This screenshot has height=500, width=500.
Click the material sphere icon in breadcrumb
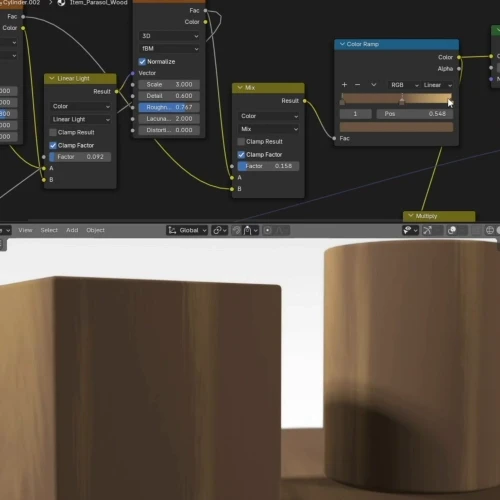tap(61, 3)
